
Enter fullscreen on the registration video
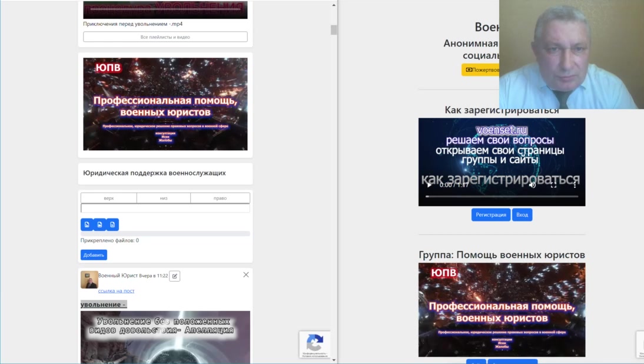pos(553,185)
